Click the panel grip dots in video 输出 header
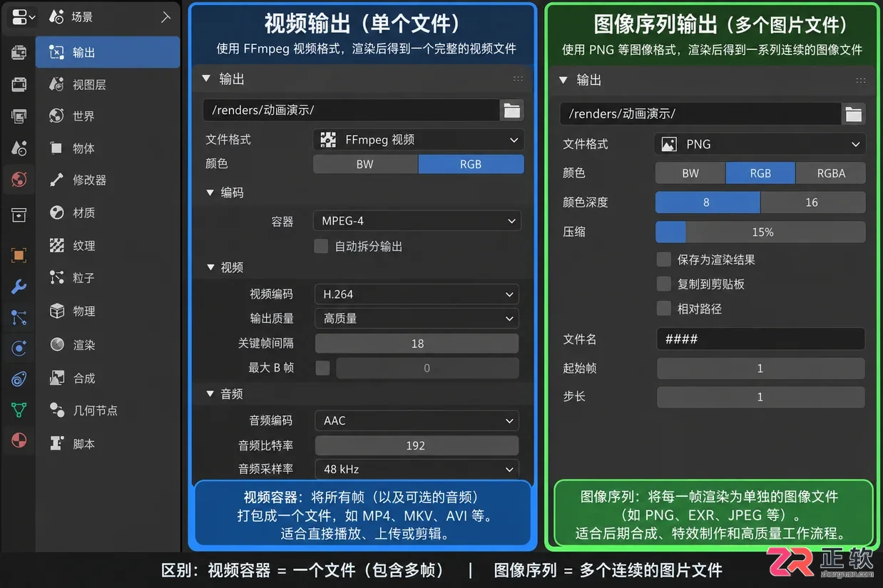Viewport: 883px width, 588px height. click(518, 79)
